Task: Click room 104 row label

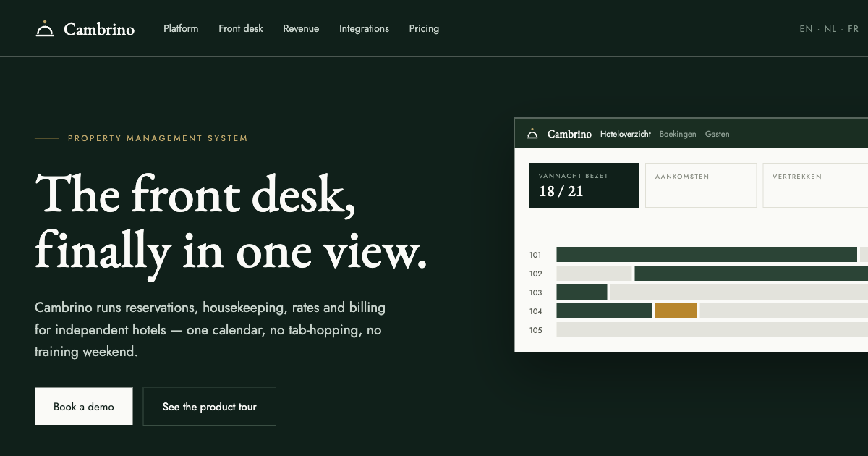Action: (x=535, y=311)
